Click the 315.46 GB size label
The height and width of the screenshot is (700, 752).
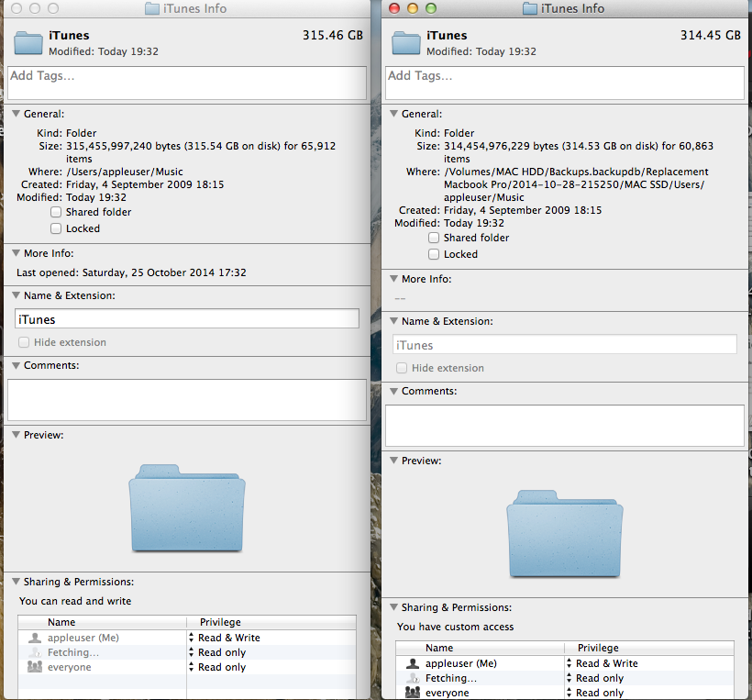332,36
